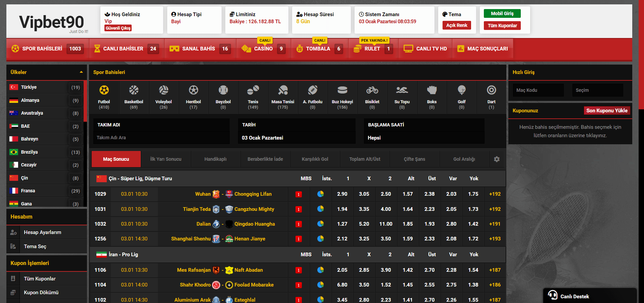
Task: Open Maç Sonuçları menu
Action: pos(482,49)
